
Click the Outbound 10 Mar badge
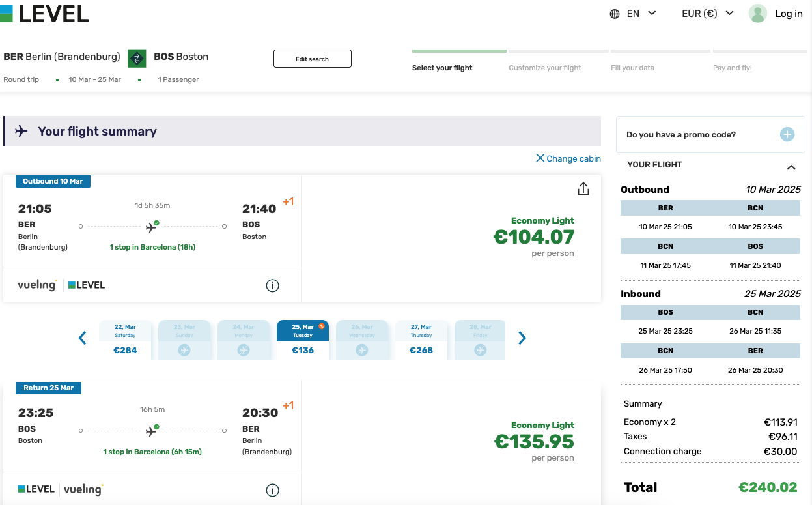click(53, 181)
